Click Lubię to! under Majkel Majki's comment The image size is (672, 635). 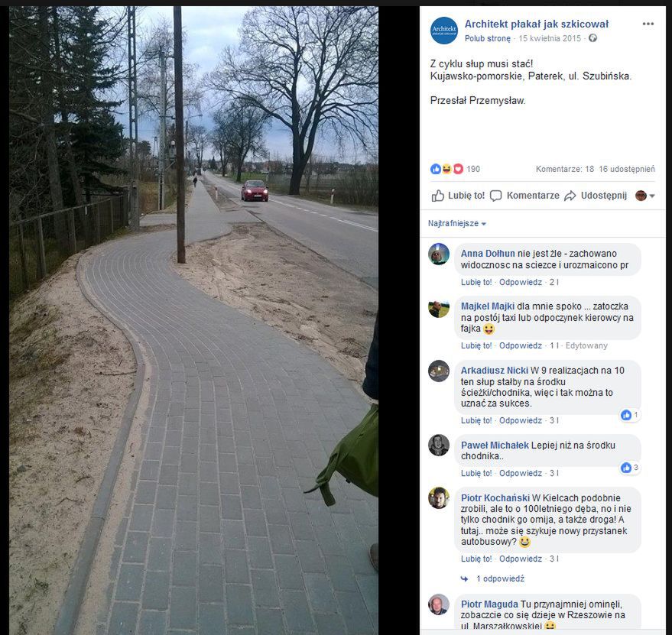coord(476,345)
